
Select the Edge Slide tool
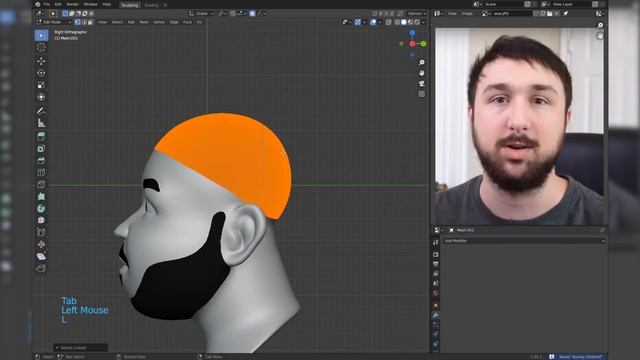pyautogui.click(x=41, y=232)
